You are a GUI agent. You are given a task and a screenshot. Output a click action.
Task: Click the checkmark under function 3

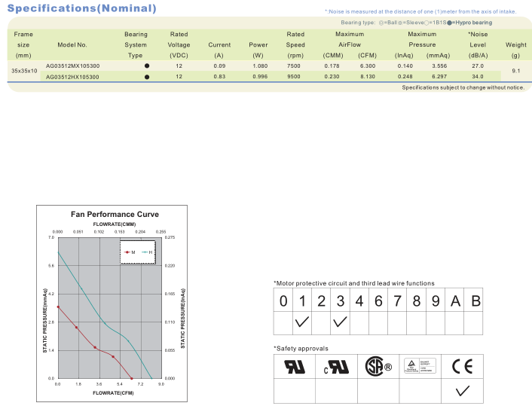[x=340, y=322]
